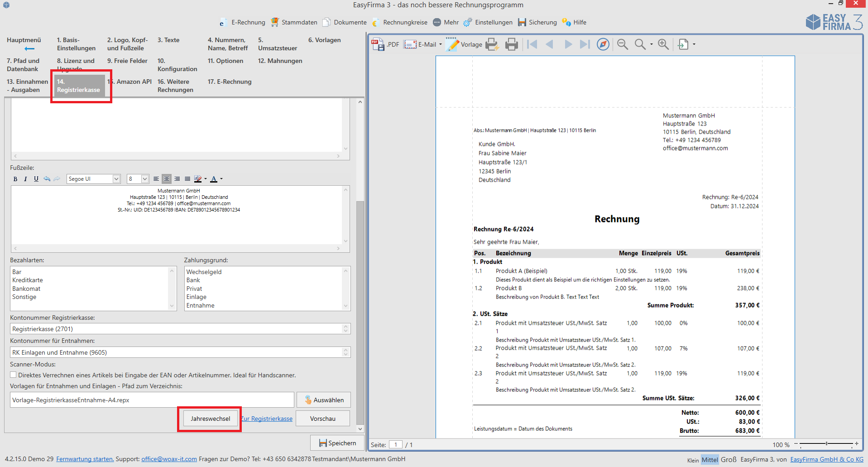The image size is (868, 467).
Task: Go to previous page arrow
Action: (550, 44)
